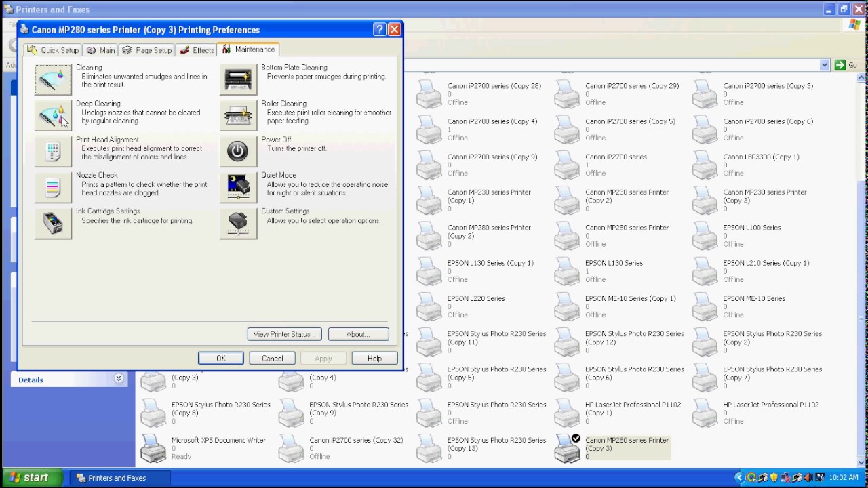
Task: Select Microsoft XPS Document Writer icon
Action: (x=153, y=448)
